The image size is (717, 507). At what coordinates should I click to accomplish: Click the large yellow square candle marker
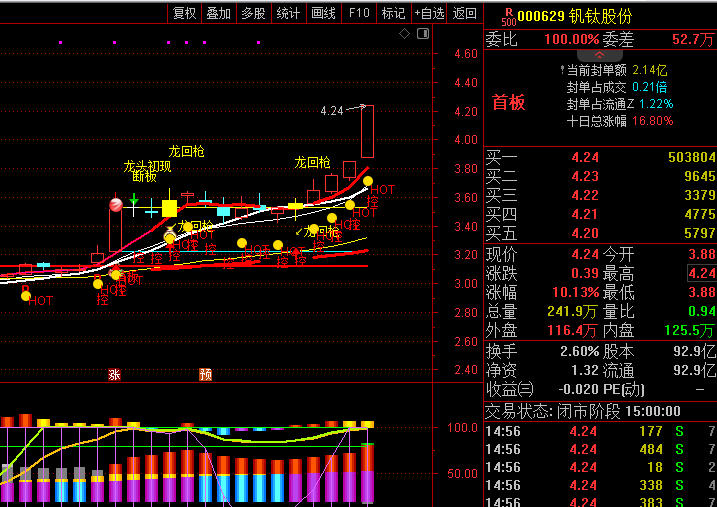(x=169, y=208)
